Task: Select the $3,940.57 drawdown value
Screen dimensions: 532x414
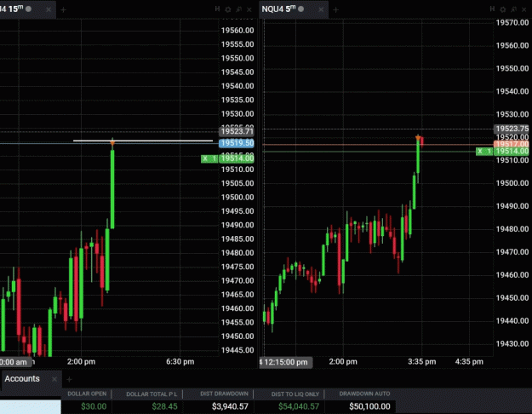Action: pos(230,406)
